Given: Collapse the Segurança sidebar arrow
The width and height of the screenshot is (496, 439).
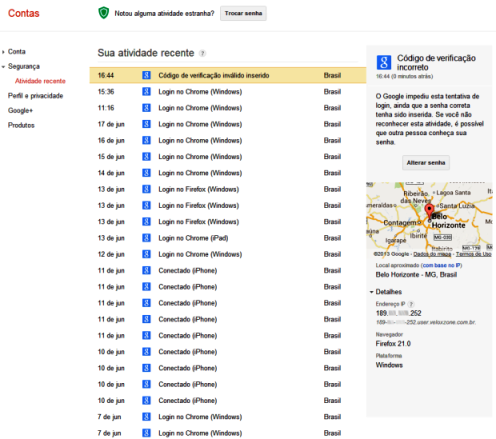Looking at the screenshot, I should [3, 67].
